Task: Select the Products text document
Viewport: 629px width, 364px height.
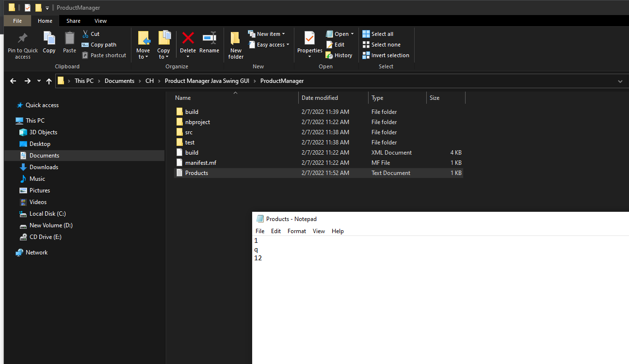Action: [x=196, y=173]
